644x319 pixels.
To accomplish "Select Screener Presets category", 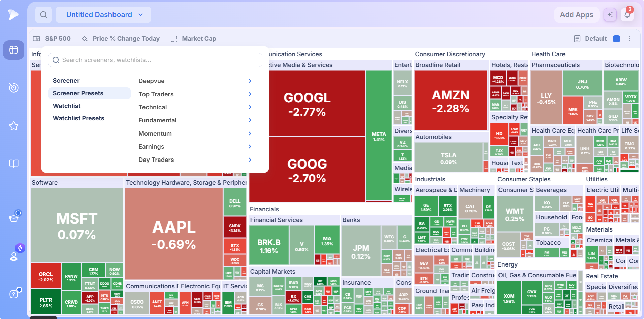I will pyautogui.click(x=89, y=93).
